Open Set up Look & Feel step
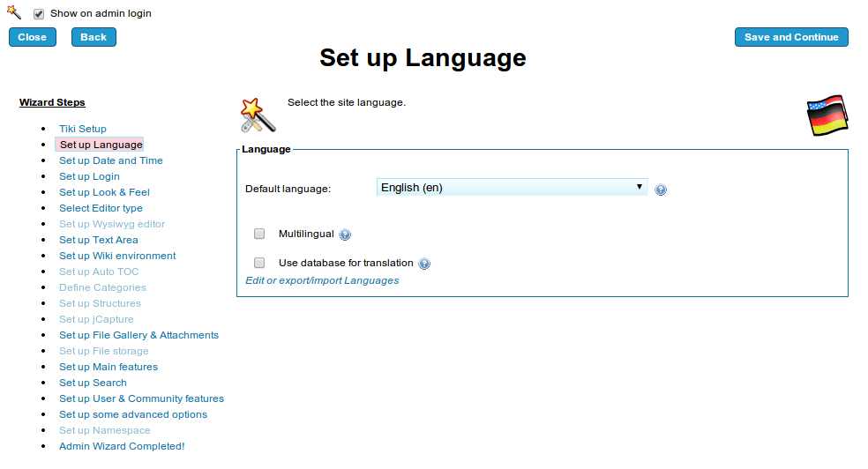Screen dimensions: 868x469 (x=105, y=192)
